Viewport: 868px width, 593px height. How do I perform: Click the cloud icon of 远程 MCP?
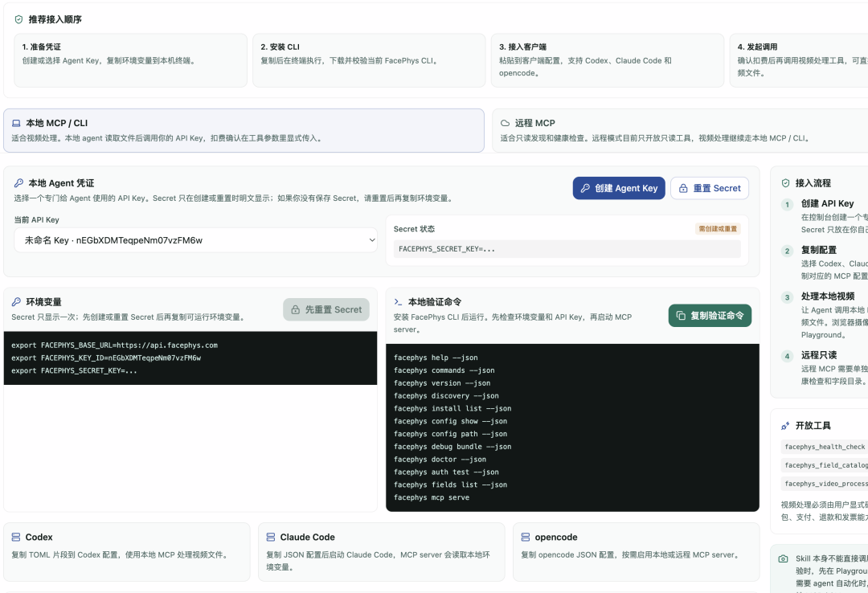[505, 123]
